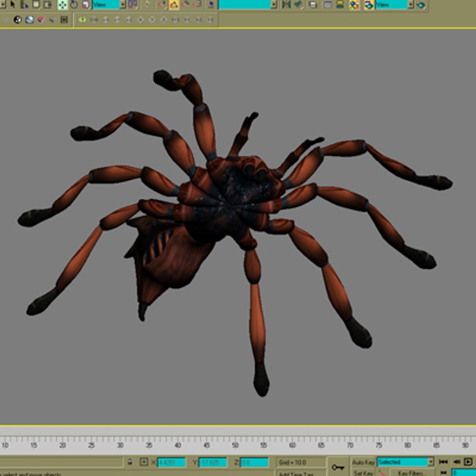Click the X coordinate input field
The image size is (476, 476).
click(171, 462)
